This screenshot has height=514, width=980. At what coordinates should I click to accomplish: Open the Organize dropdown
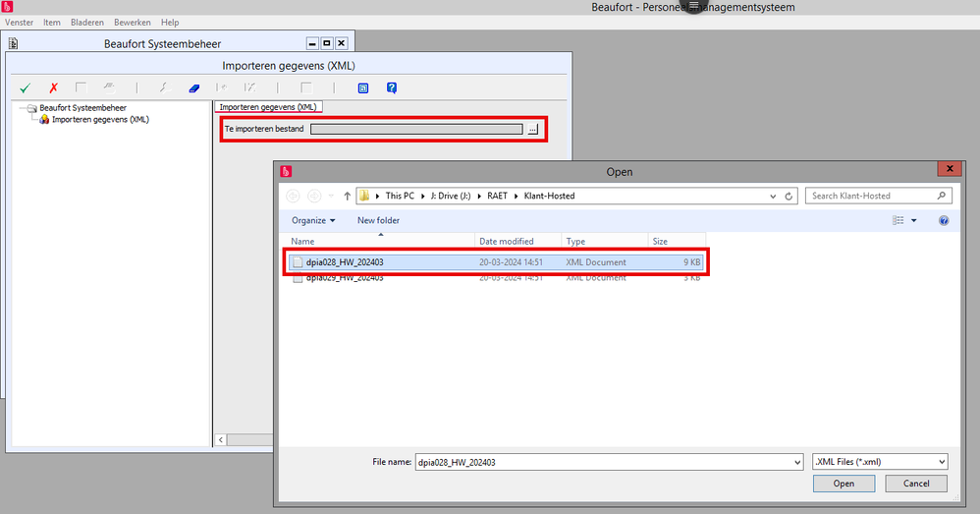[313, 220]
